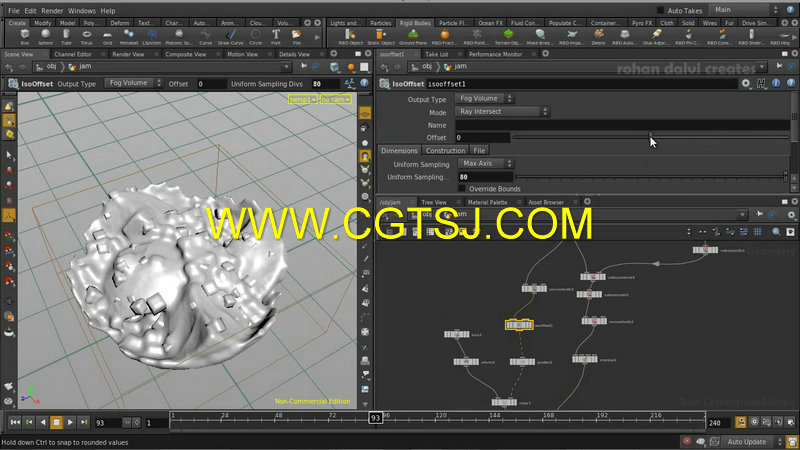
Task: Toggle pin icon on network editor path
Action: click(x=760, y=214)
